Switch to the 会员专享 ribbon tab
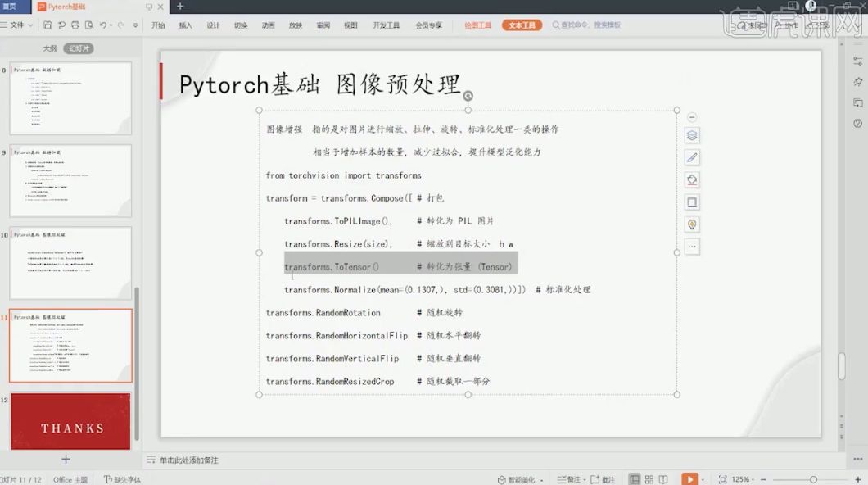The width and height of the screenshot is (868, 485). pyautogui.click(x=429, y=25)
